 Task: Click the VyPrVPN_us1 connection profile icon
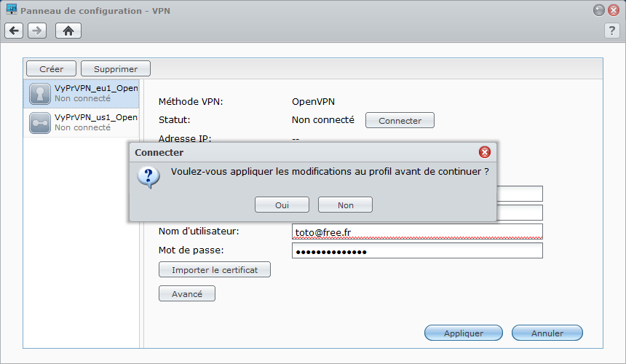pos(40,123)
